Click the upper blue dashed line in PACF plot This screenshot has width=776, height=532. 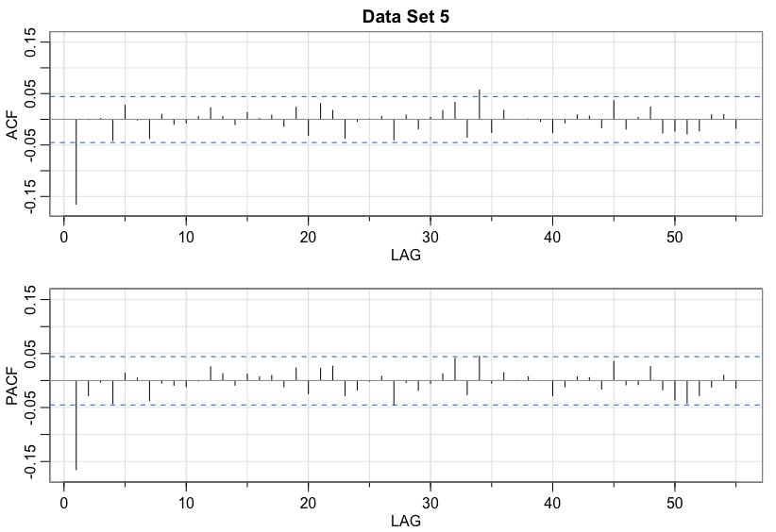(283, 357)
